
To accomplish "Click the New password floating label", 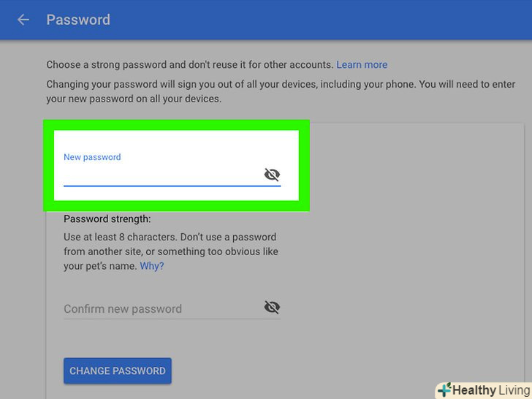I will pos(92,157).
